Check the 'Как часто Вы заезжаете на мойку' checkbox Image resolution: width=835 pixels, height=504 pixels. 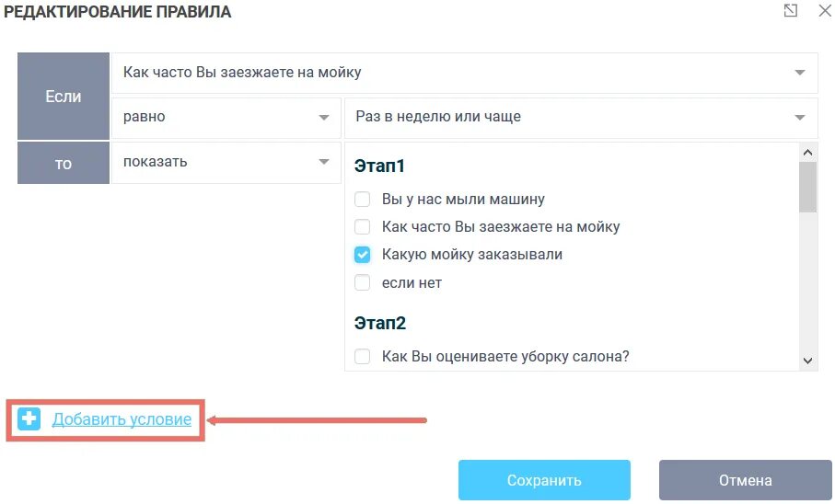tap(362, 227)
